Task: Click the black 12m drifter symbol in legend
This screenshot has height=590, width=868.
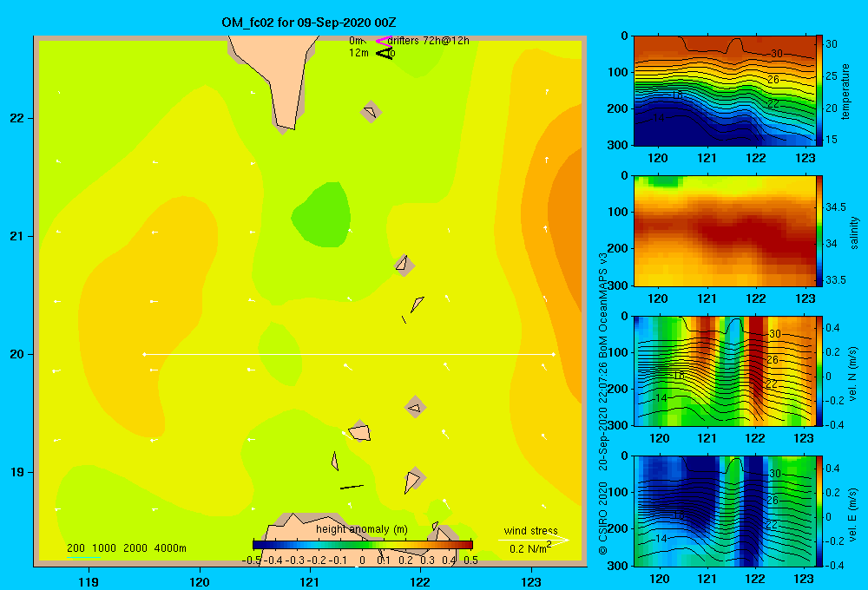Action: (x=384, y=53)
